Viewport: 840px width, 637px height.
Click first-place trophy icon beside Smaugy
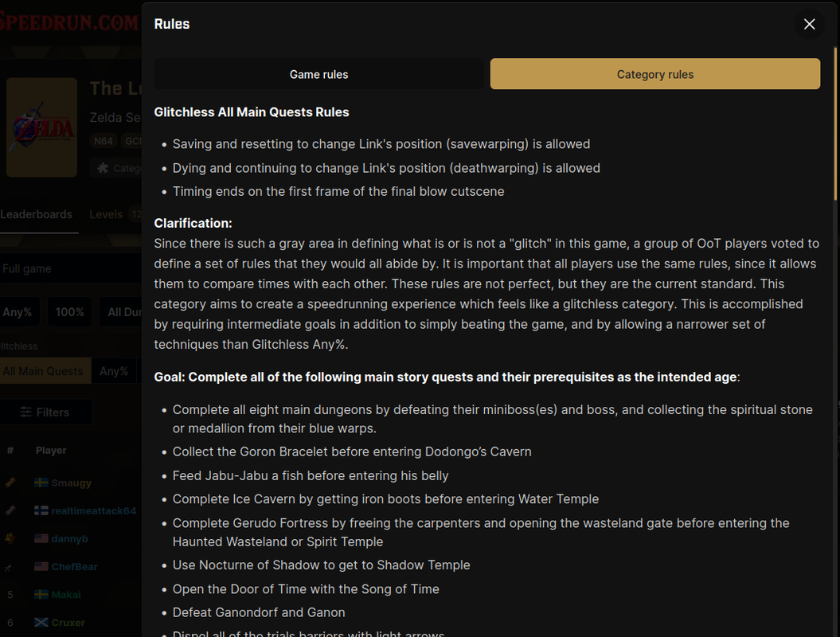click(x=10, y=483)
